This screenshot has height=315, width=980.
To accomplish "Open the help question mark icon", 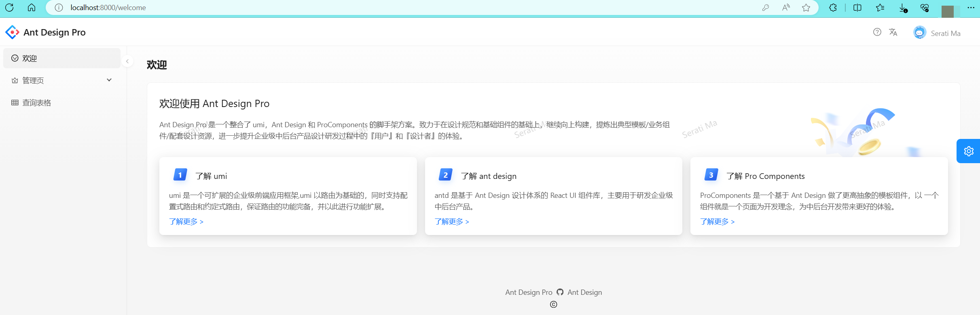I will pyautogui.click(x=877, y=32).
